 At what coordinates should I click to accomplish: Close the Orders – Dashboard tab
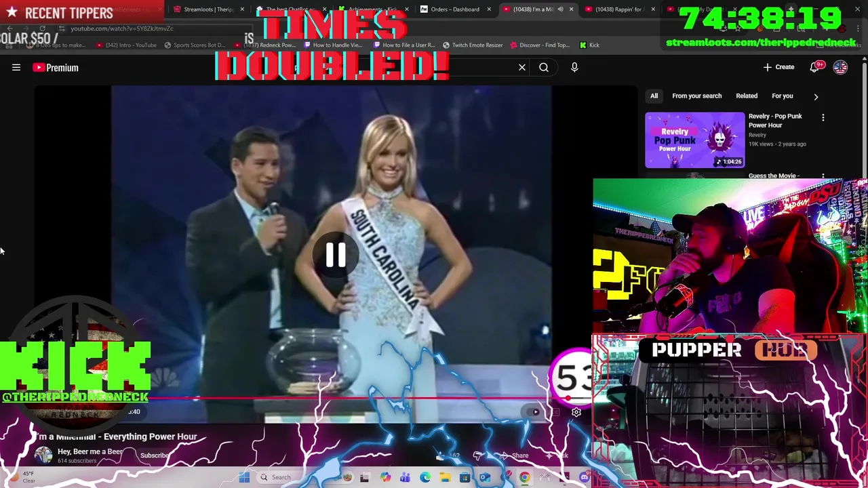pyautogui.click(x=489, y=9)
